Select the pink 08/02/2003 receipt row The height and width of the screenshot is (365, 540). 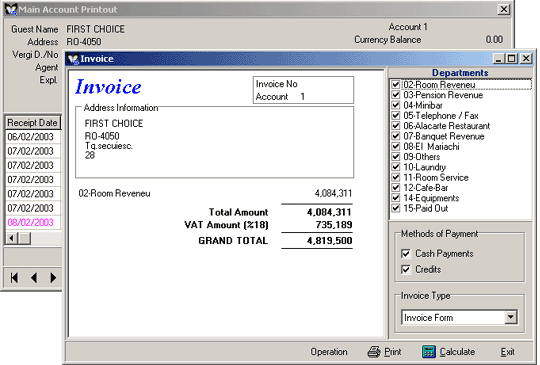click(x=33, y=222)
